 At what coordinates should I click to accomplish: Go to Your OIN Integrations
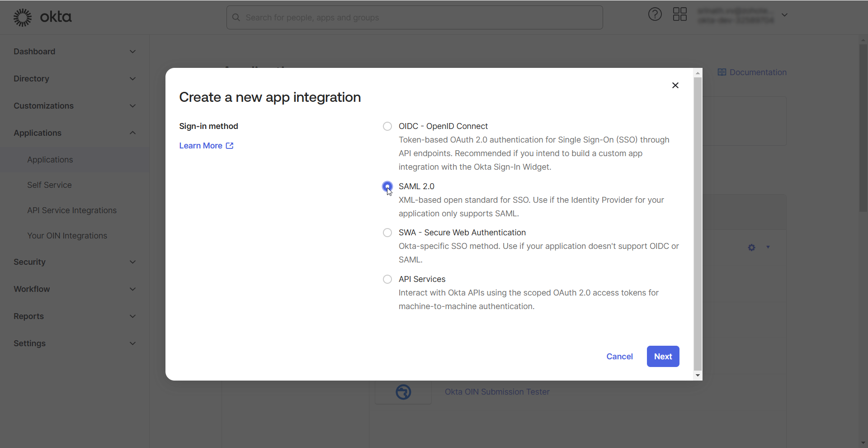66,235
